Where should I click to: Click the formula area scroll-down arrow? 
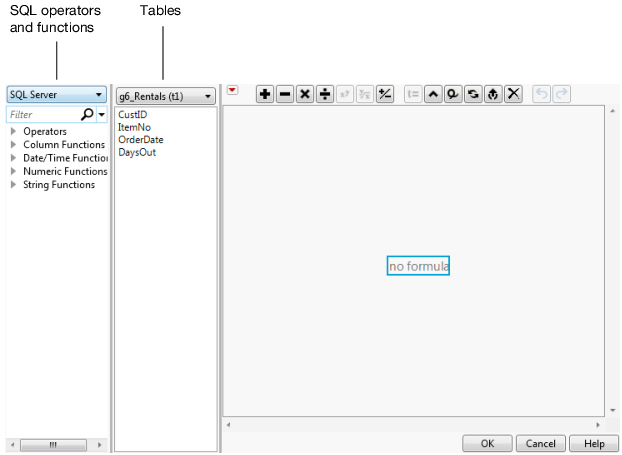click(612, 411)
